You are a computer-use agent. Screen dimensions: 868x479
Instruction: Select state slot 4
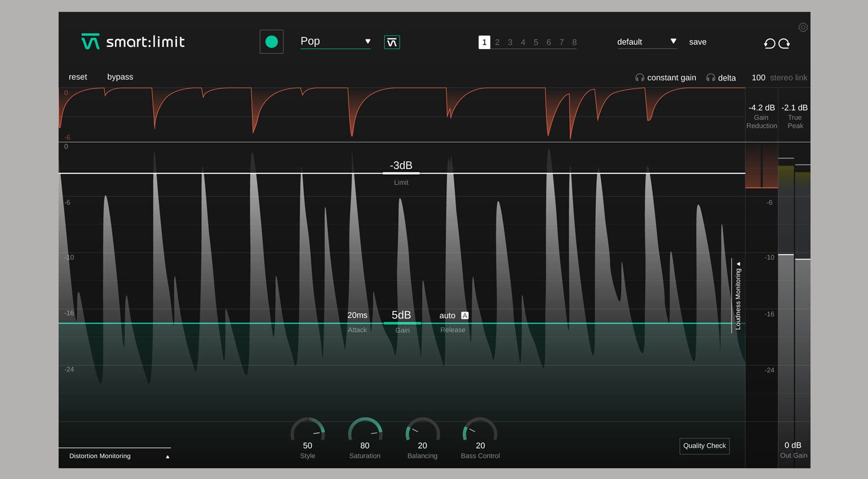[x=523, y=42]
